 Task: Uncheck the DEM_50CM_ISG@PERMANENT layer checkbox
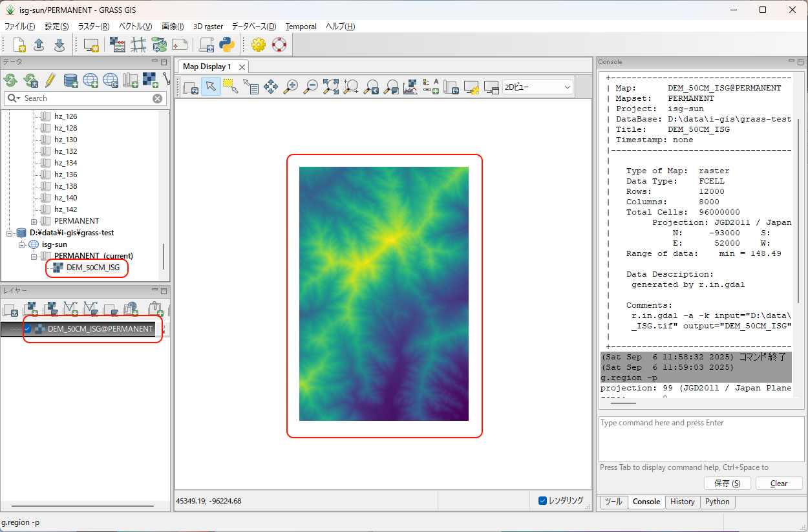[28, 329]
